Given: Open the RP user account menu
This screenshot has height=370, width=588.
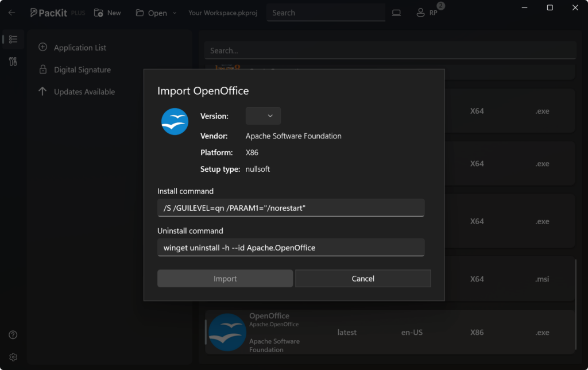Looking at the screenshot, I should tap(427, 13).
